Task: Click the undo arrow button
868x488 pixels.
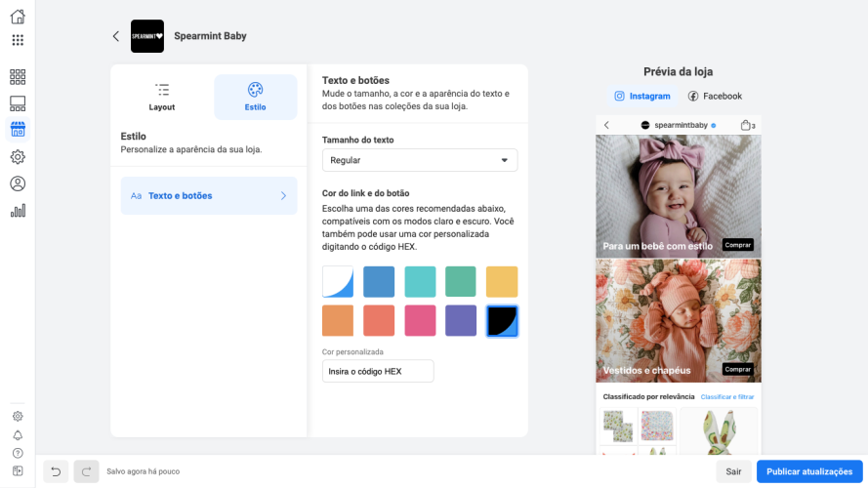Action: pyautogui.click(x=57, y=471)
